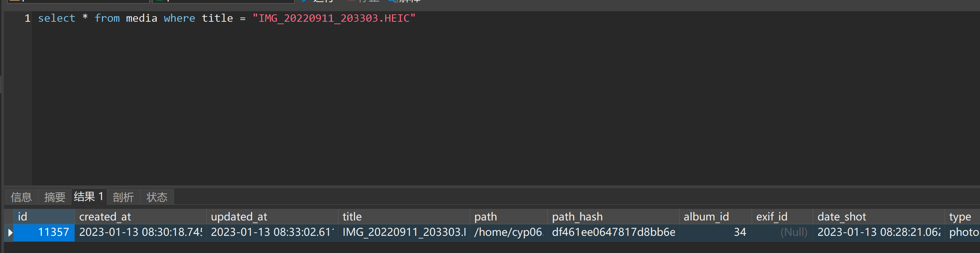Screen dimensions: 980x253
Task: View the 状态 tab
Action: point(157,197)
